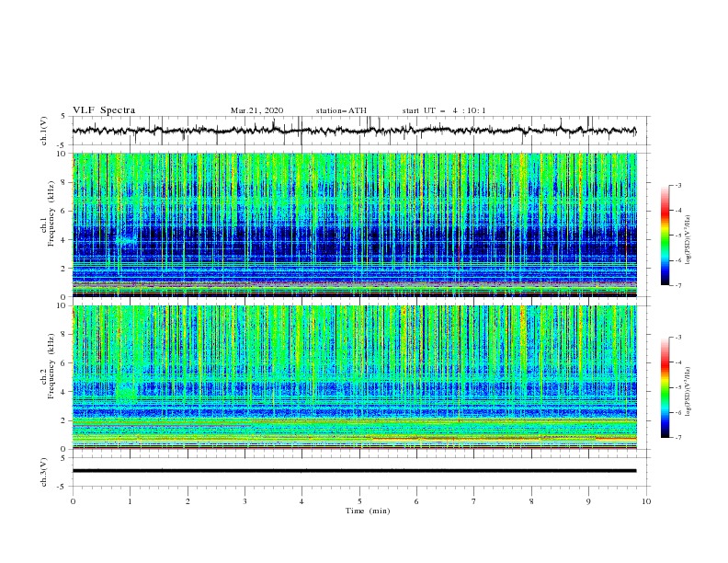This screenshot has height=563, width=728.
Task: Select the "start UT = 4 :10: 1" text
Action: pos(444,110)
